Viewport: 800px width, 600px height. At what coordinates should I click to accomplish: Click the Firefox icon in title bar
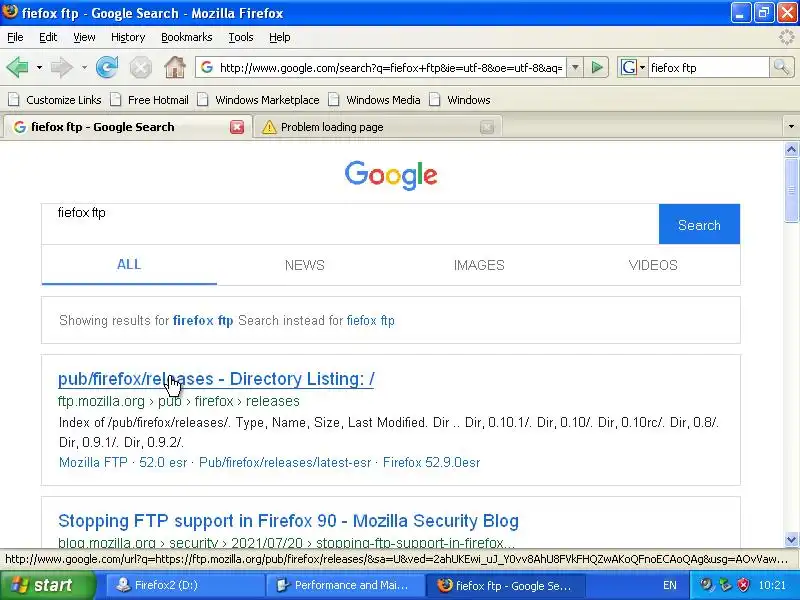(x=10, y=11)
